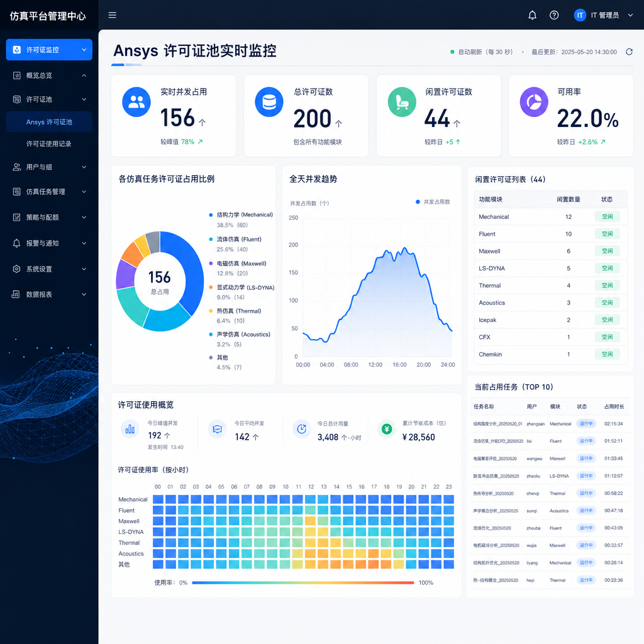This screenshot has height=644, width=644.
Task: Click the 空闲 badge in Mechanical row
Action: click(x=608, y=216)
